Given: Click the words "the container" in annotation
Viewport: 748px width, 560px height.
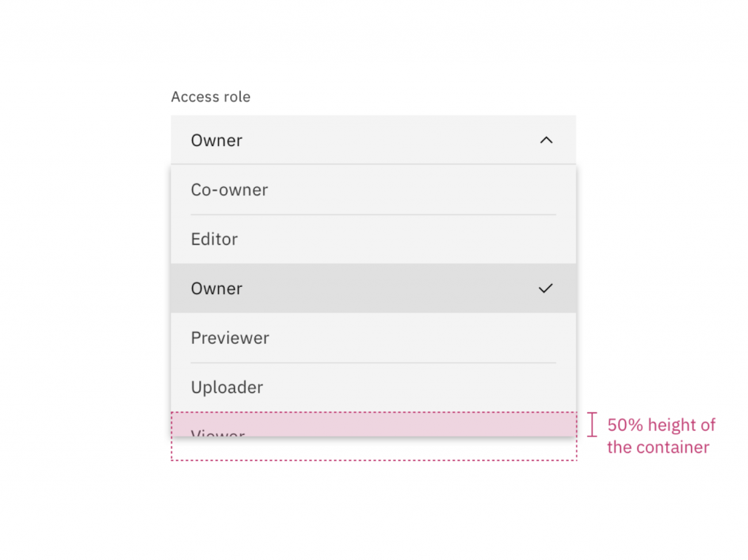Looking at the screenshot, I should [x=658, y=447].
